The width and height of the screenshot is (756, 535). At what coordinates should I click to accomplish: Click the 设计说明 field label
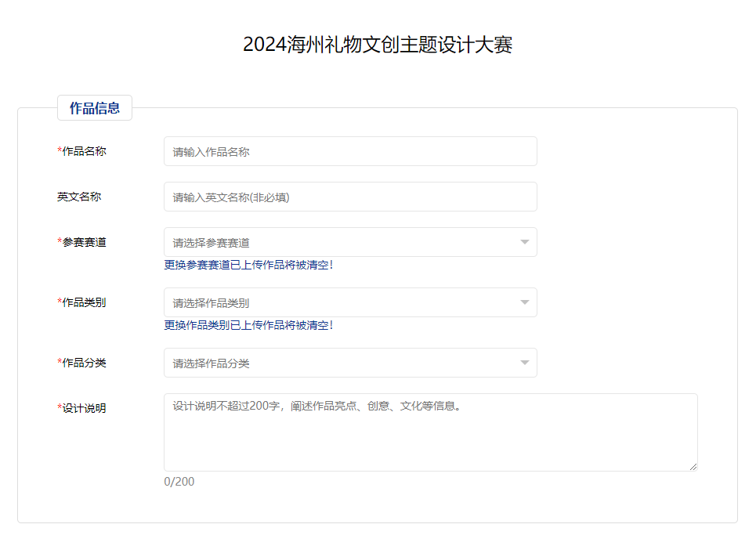click(x=83, y=408)
